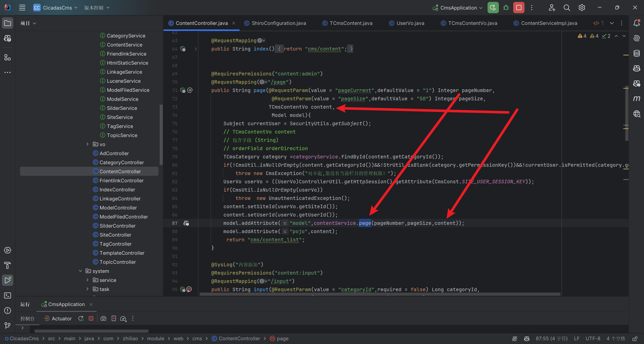Expand the task folder
This screenshot has width=644, height=344.
tap(87, 289)
